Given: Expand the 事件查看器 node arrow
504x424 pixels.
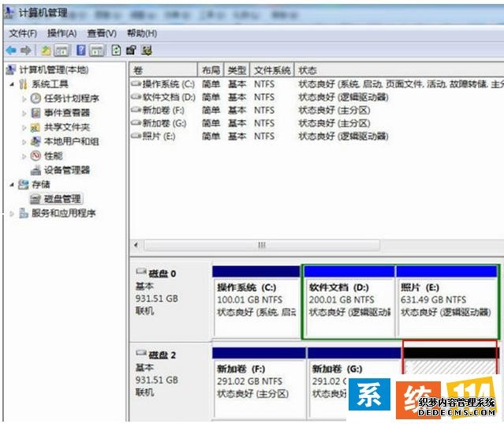Looking at the screenshot, I should (24, 113).
